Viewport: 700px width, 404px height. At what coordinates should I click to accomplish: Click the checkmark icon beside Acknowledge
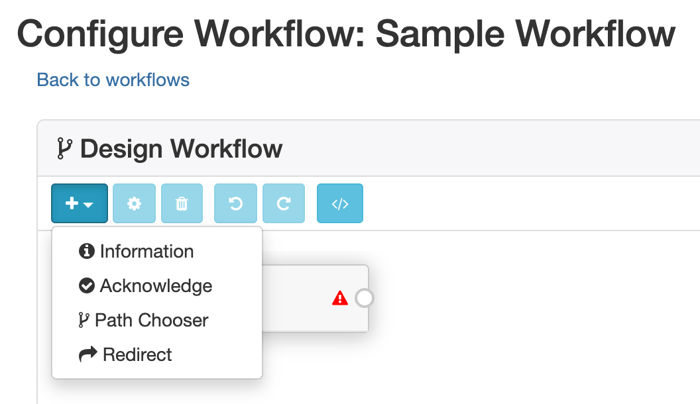tap(87, 286)
